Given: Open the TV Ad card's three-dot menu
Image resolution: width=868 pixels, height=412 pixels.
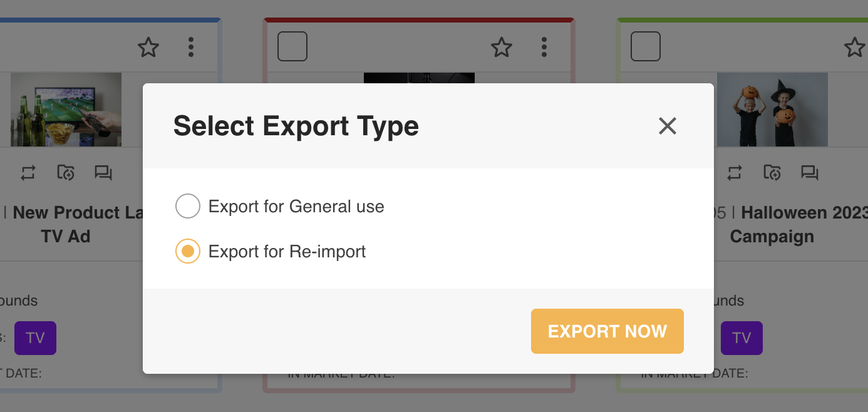Looking at the screenshot, I should 191,47.
